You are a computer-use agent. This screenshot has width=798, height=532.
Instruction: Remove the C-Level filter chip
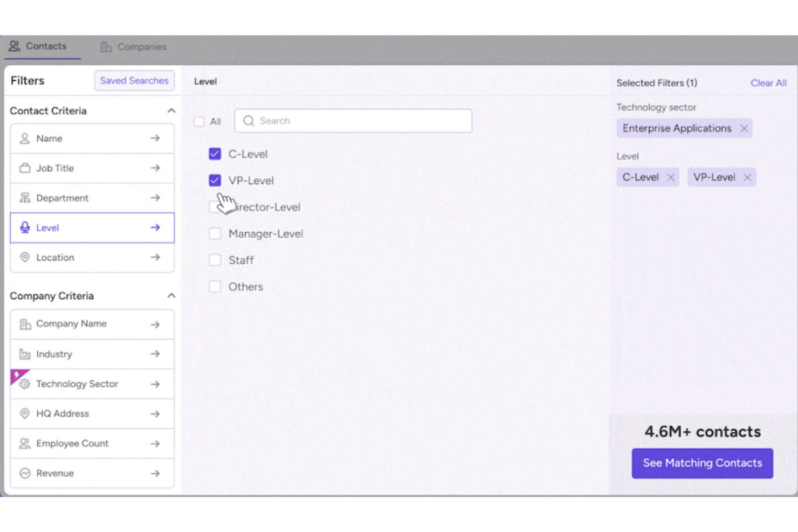tap(671, 177)
